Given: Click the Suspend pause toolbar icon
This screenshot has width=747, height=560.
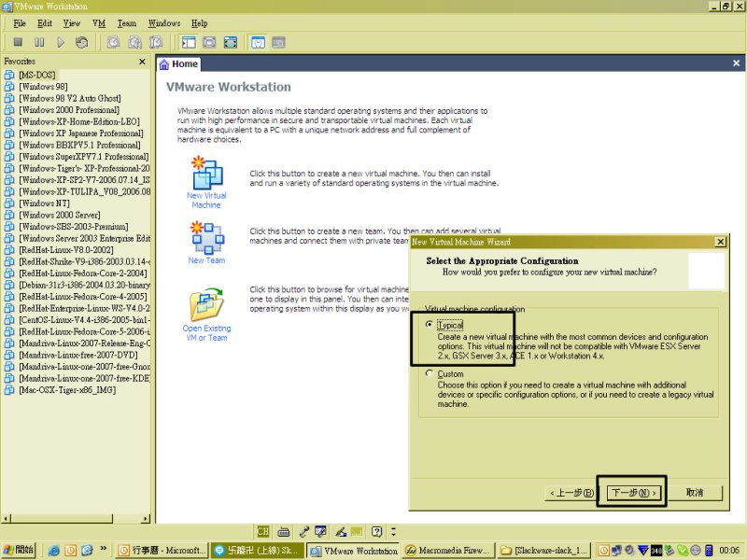Looking at the screenshot, I should 39,42.
